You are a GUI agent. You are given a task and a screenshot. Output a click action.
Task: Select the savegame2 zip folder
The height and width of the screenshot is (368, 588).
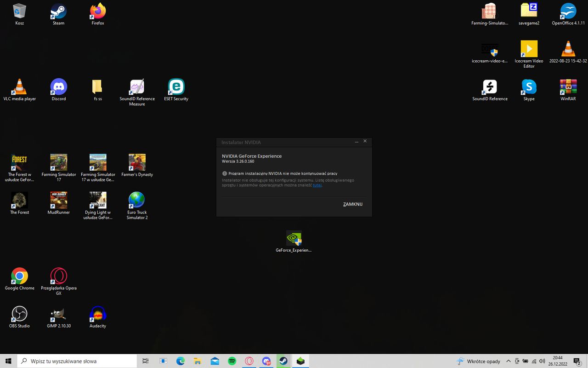[529, 14]
